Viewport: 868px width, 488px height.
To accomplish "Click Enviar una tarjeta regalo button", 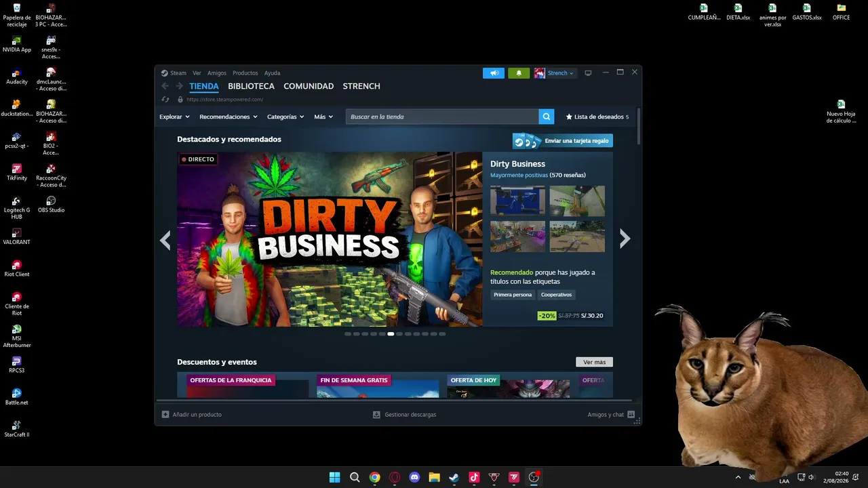I will click(x=563, y=141).
